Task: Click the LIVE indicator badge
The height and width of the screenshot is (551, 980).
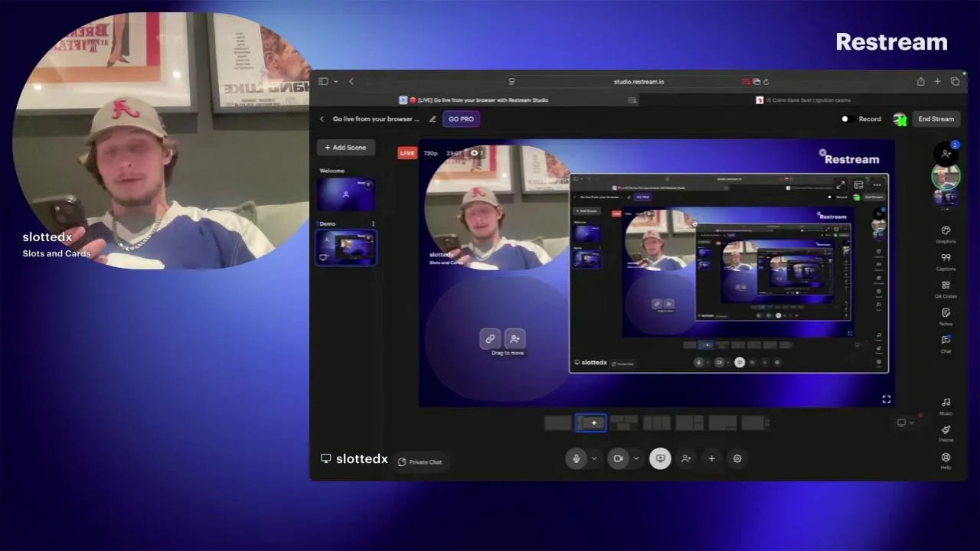Action: click(407, 153)
